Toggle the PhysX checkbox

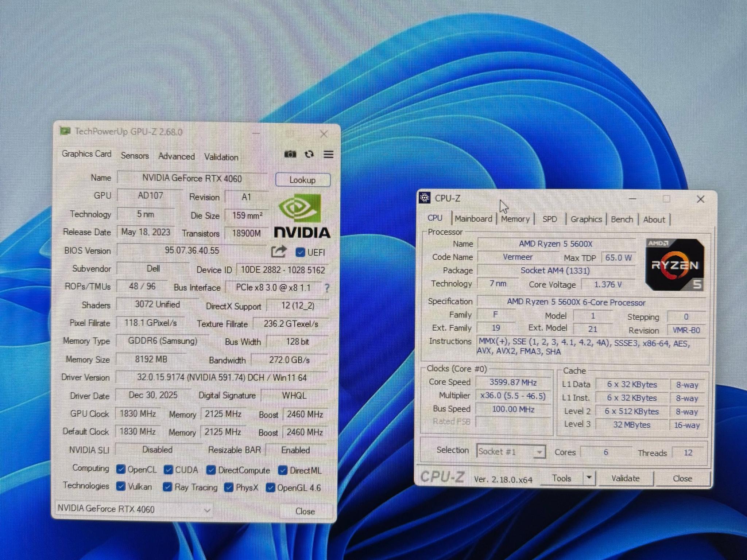(229, 487)
